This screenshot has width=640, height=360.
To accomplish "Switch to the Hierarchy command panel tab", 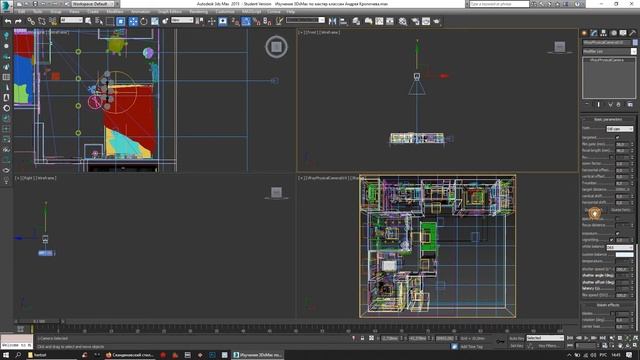I will tap(604, 33).
